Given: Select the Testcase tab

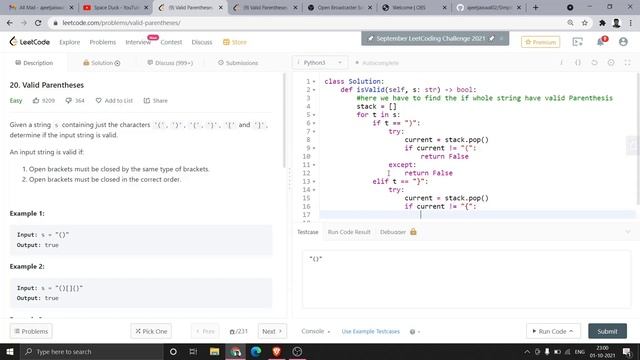Looking at the screenshot, I should 307,232.
